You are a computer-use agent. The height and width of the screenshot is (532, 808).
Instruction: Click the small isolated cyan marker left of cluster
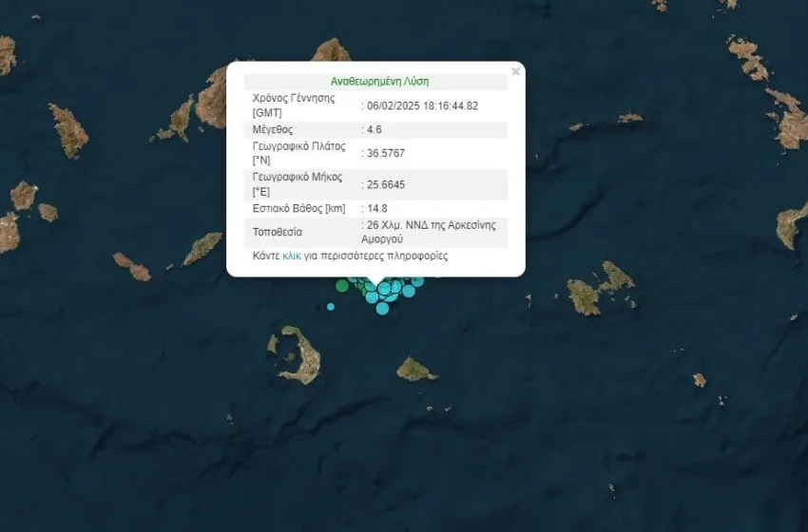click(331, 306)
